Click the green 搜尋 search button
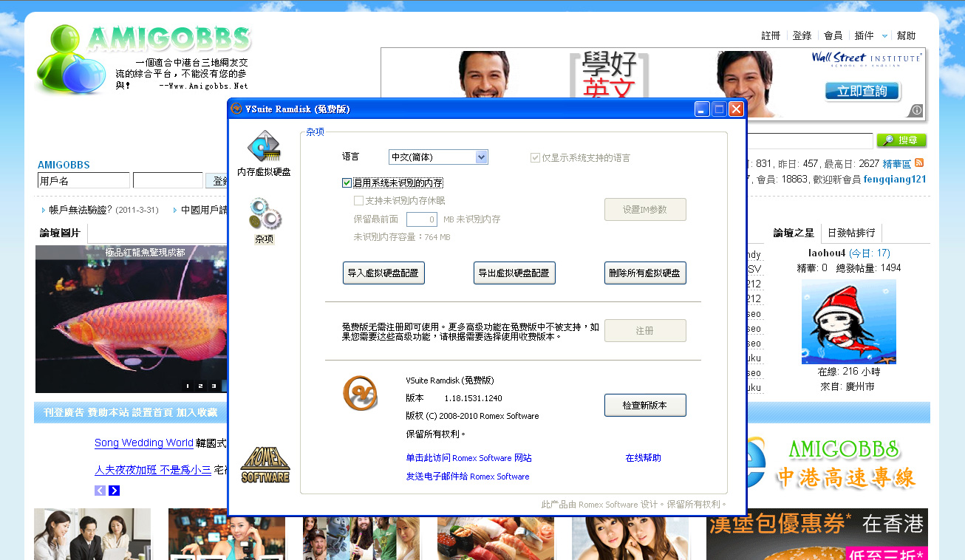965x560 pixels. point(901,140)
